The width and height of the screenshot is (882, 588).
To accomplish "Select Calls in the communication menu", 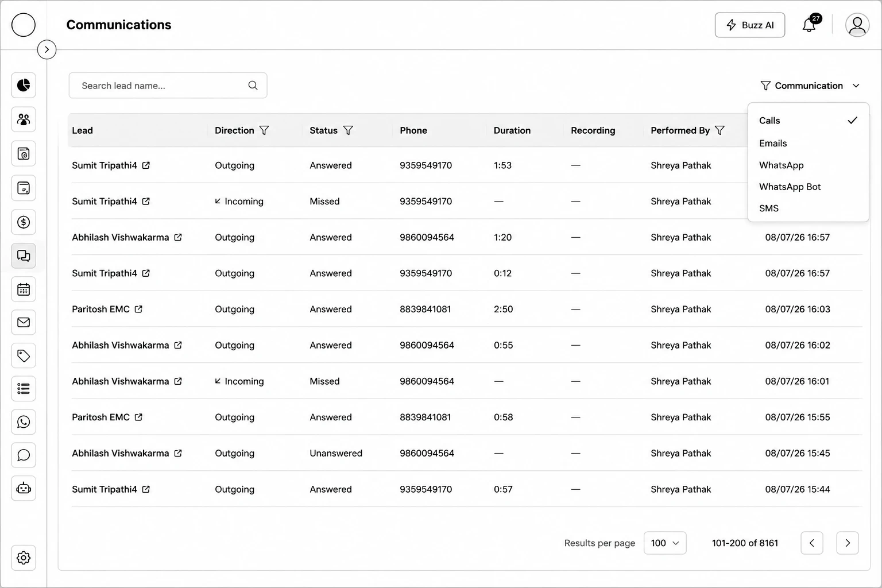I will click(808, 121).
